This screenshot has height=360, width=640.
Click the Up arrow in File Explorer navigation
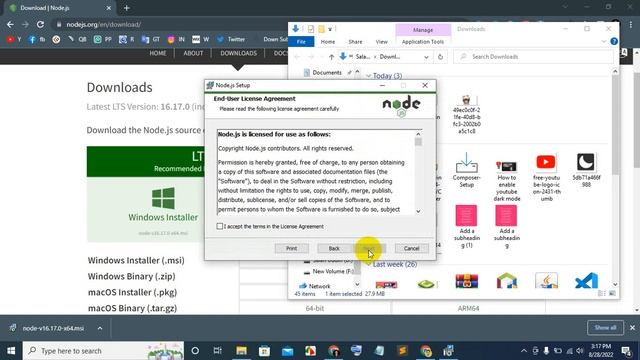[331, 57]
